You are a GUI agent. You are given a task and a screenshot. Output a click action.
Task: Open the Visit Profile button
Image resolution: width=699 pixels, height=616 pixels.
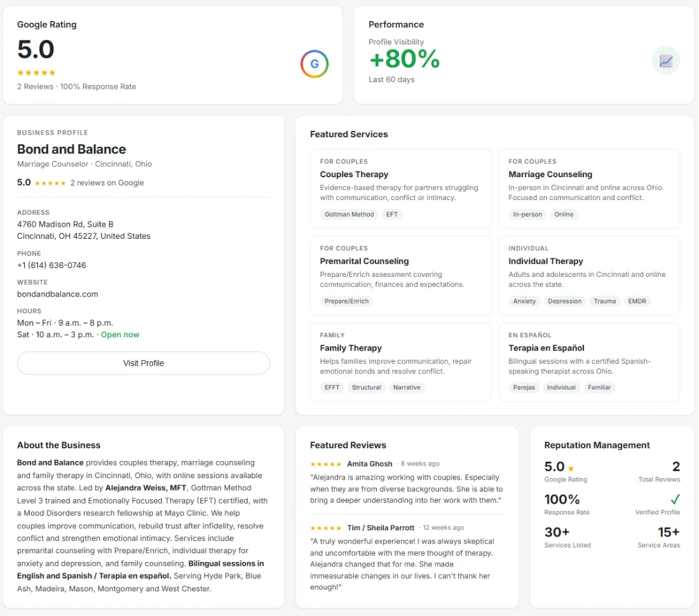(144, 363)
